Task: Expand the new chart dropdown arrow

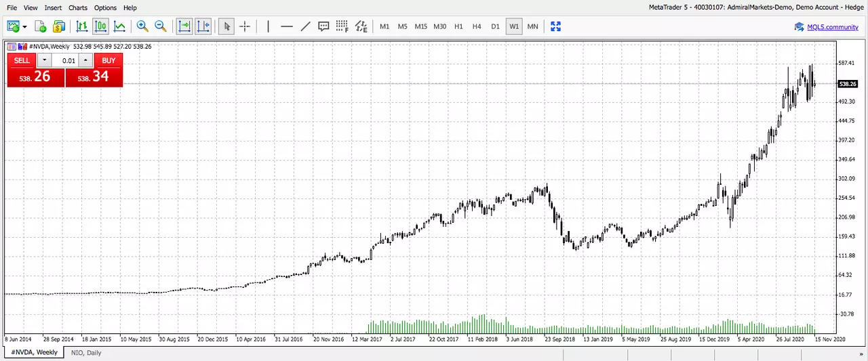Action: pos(25,27)
